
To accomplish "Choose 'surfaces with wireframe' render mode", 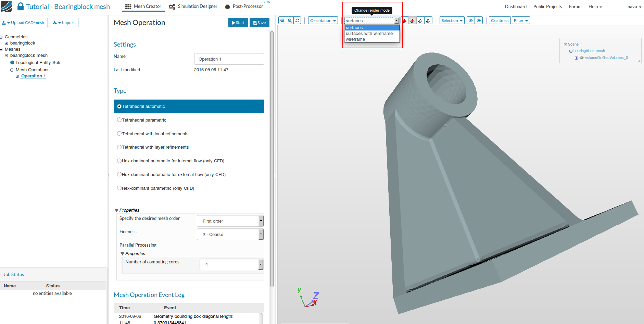I will coord(372,34).
